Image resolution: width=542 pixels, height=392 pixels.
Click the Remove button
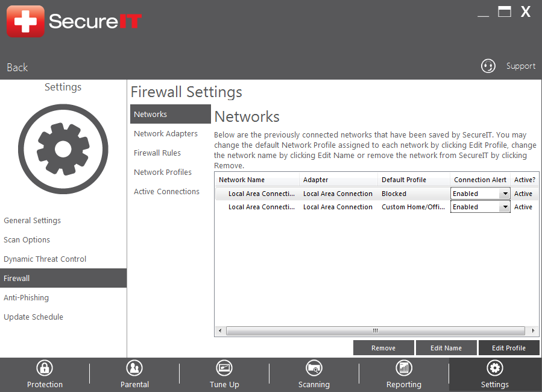click(x=383, y=348)
